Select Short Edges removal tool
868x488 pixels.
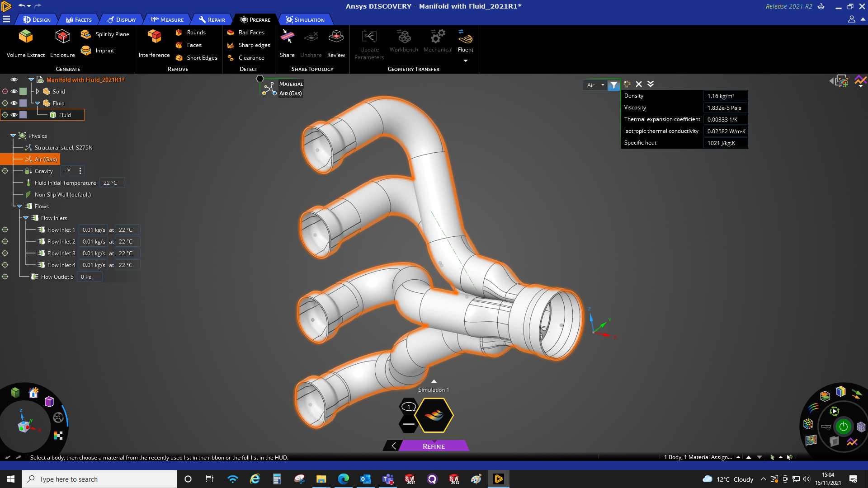coord(196,58)
